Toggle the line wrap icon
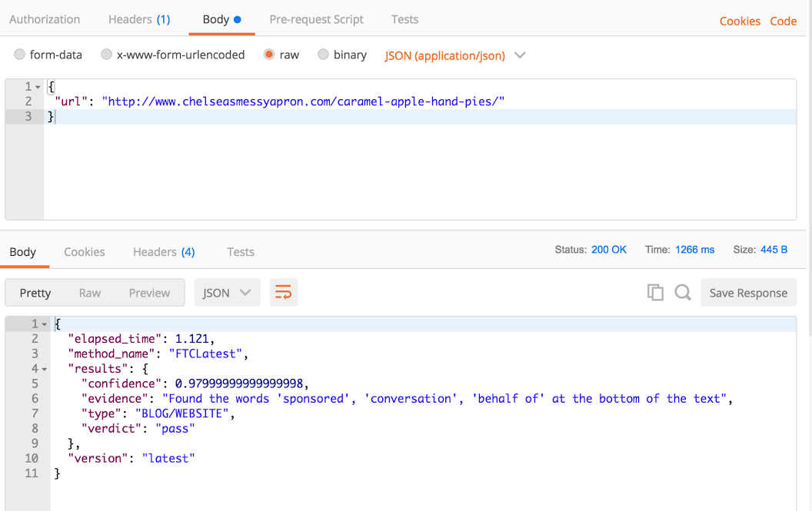Image resolution: width=812 pixels, height=511 pixels. [x=283, y=293]
